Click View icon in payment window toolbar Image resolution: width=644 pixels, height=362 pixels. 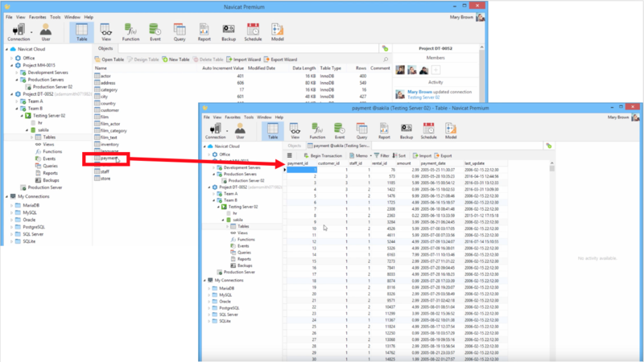(295, 131)
